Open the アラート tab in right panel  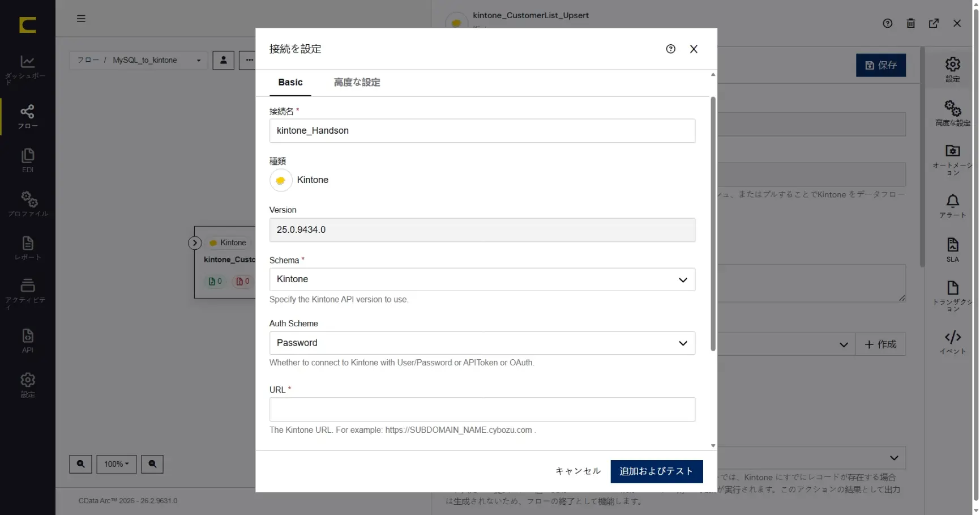click(x=952, y=206)
